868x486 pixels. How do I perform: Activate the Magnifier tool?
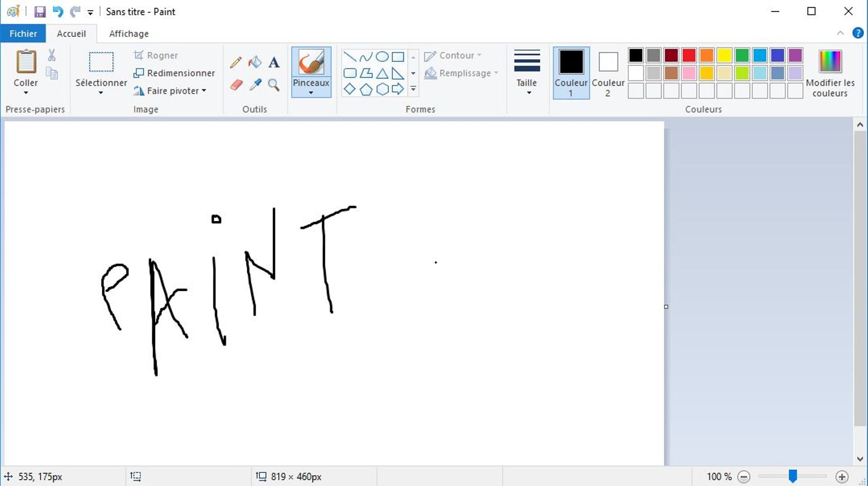[x=274, y=85]
